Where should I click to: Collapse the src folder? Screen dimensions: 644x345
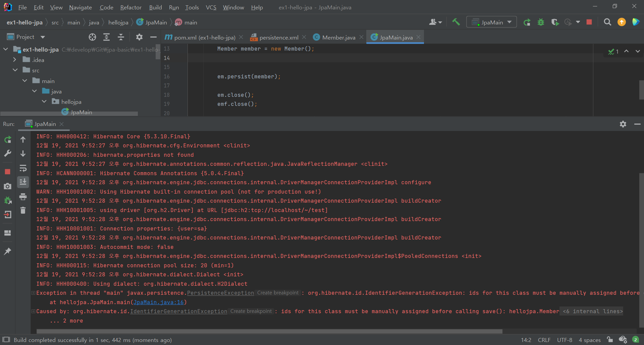pyautogui.click(x=15, y=70)
